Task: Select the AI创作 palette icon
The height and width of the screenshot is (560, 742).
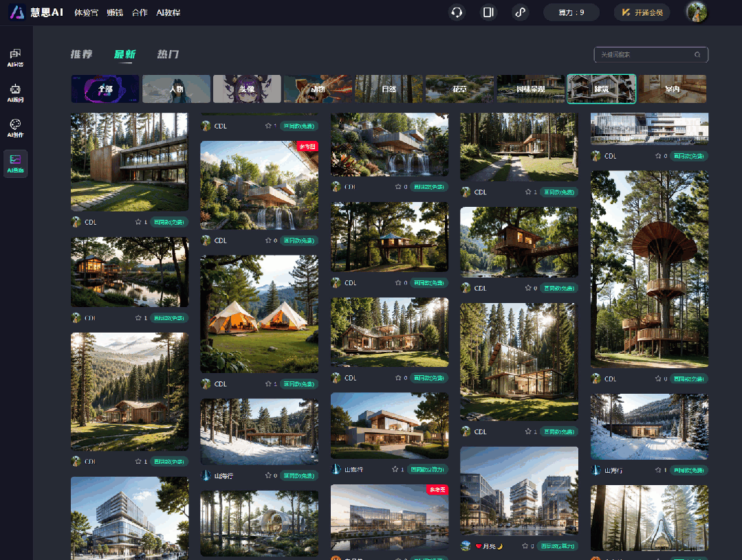Action: point(15,128)
